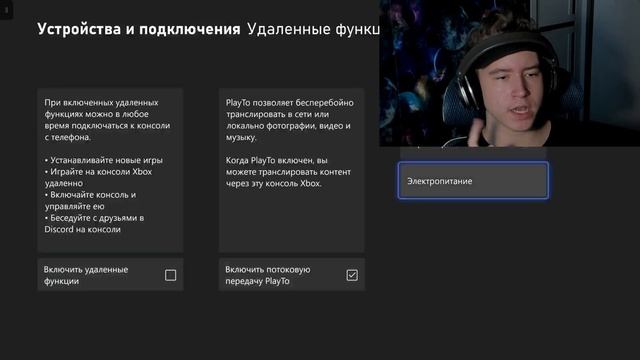This screenshot has width=640, height=360.
Task: Click the 'Включайте консоль и управляйте' bullet
Action: [x=90, y=200]
